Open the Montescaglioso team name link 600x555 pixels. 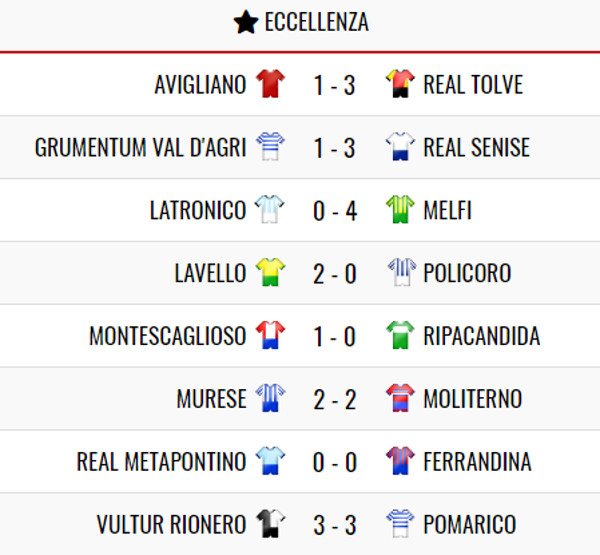point(168,336)
